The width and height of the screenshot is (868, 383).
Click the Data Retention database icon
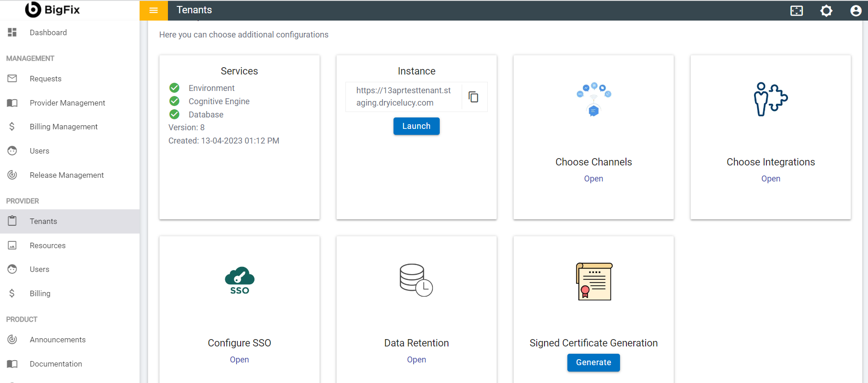pos(416,280)
